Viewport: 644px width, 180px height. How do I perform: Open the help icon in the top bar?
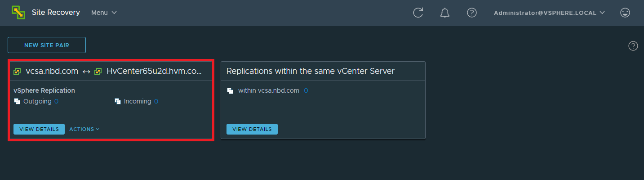[x=471, y=13]
